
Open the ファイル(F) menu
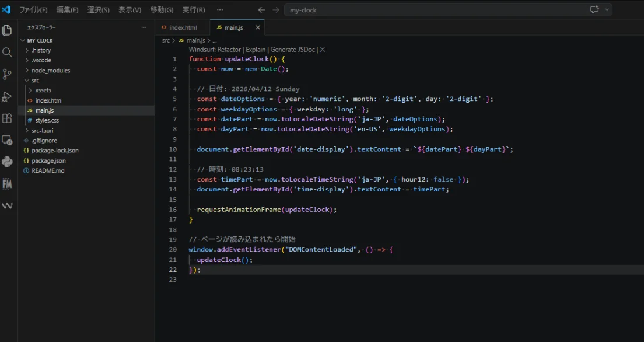click(x=34, y=10)
